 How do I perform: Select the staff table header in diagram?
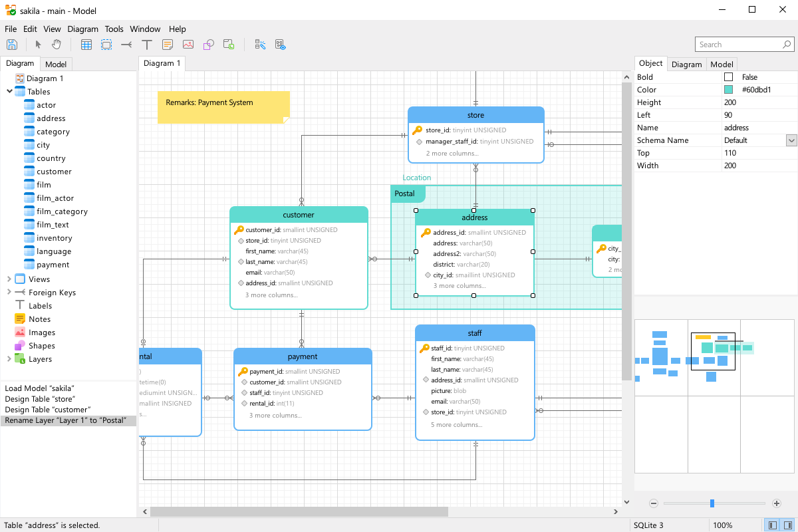tap(475, 333)
